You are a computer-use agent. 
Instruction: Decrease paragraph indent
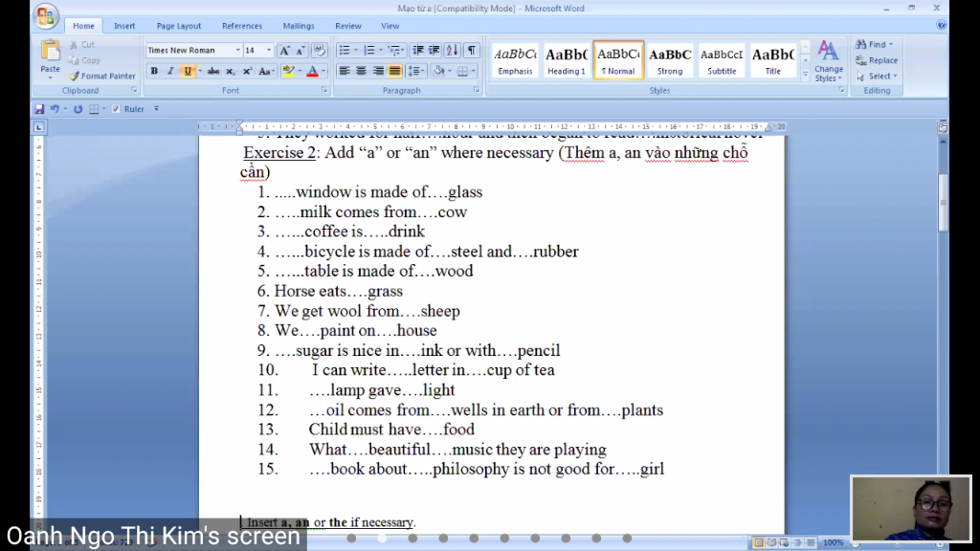(x=417, y=51)
